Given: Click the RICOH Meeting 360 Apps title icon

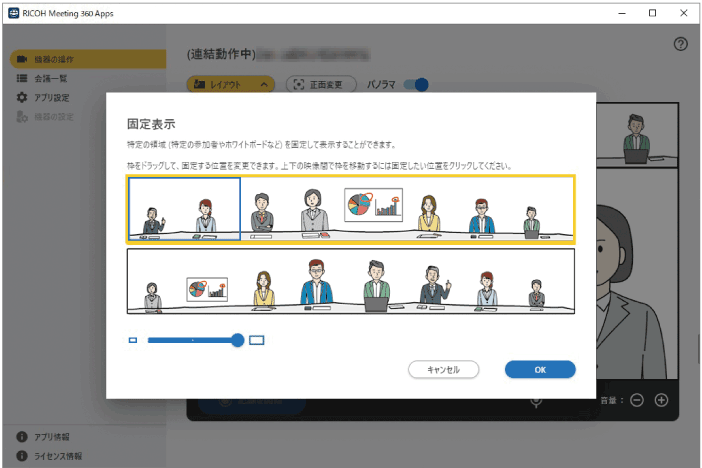Looking at the screenshot, I should [x=14, y=13].
